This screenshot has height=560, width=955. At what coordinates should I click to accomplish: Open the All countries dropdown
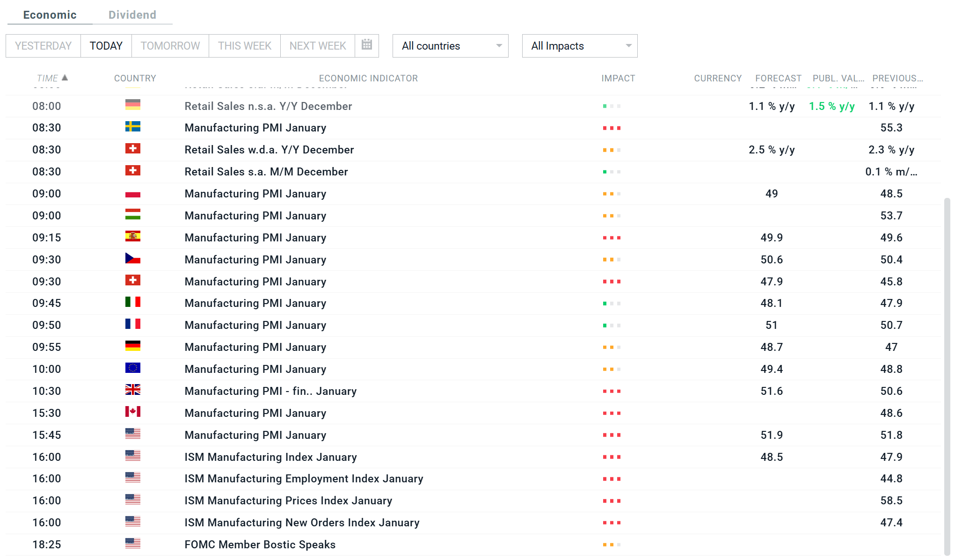[450, 46]
